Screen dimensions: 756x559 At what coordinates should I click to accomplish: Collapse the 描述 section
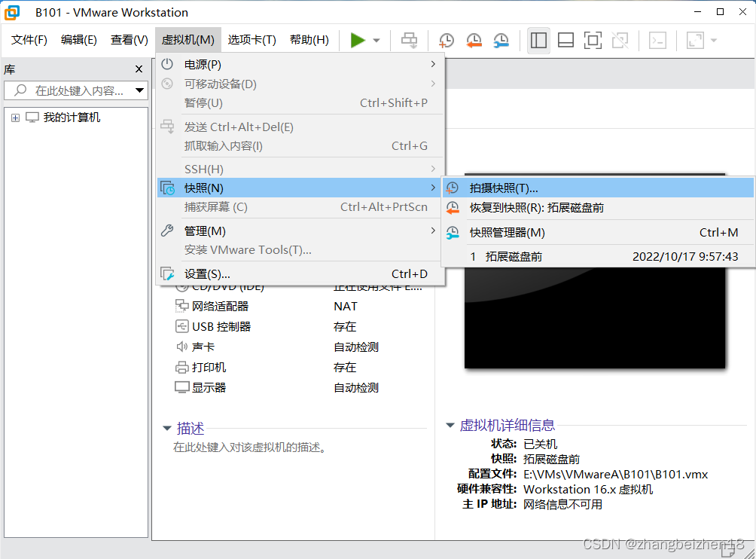tap(167, 428)
